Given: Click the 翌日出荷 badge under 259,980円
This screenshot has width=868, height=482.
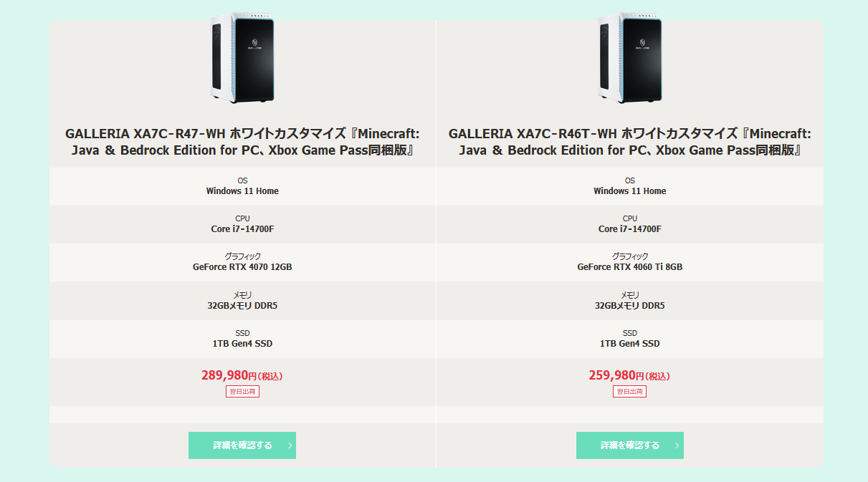Looking at the screenshot, I should (x=629, y=392).
